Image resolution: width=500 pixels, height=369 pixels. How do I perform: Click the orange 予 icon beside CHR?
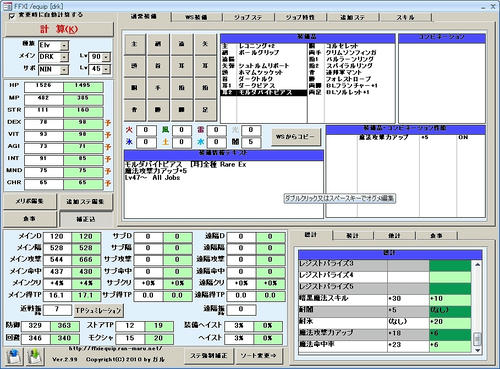pyautogui.click(x=108, y=183)
